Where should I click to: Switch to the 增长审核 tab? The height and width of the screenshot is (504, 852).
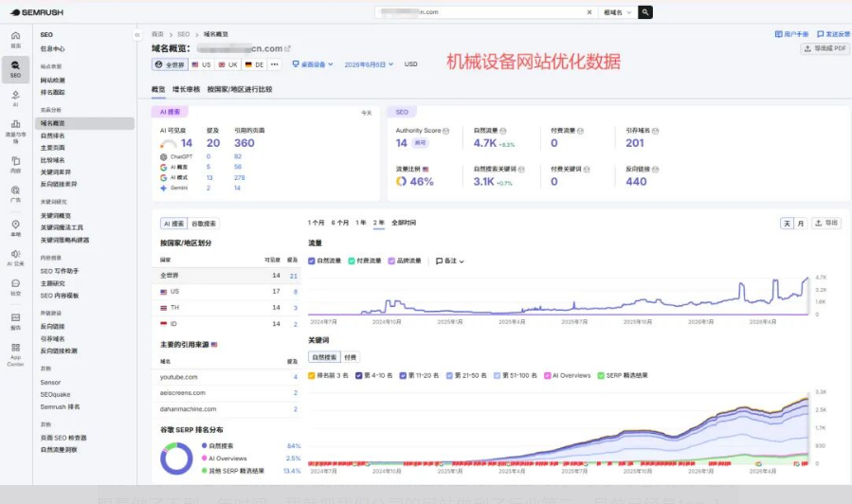click(x=187, y=89)
